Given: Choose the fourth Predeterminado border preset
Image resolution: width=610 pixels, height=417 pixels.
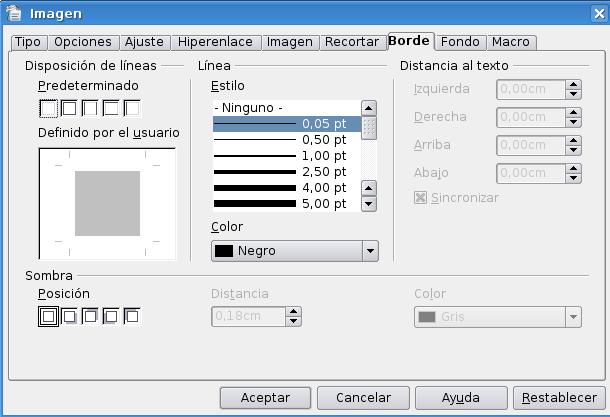Looking at the screenshot, I should tap(111, 108).
